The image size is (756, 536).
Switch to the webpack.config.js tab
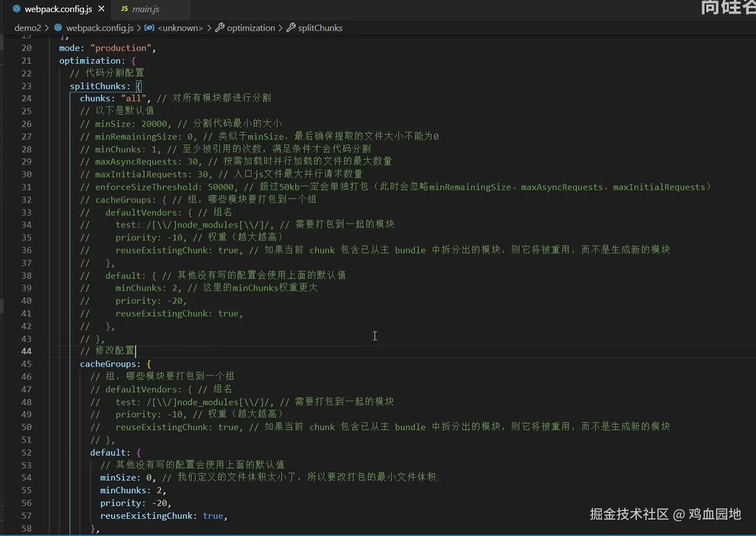pyautogui.click(x=58, y=9)
